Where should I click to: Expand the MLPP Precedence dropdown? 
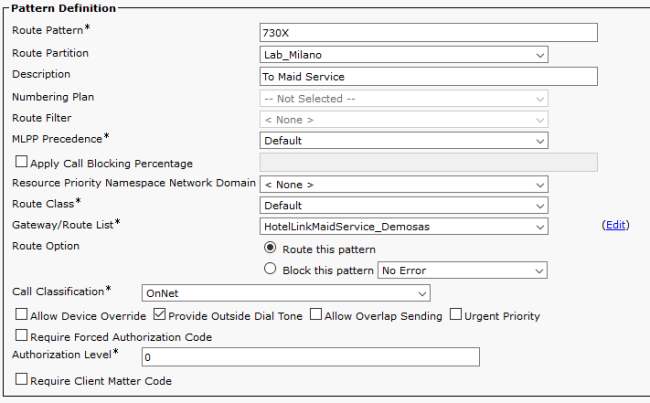[x=404, y=141]
